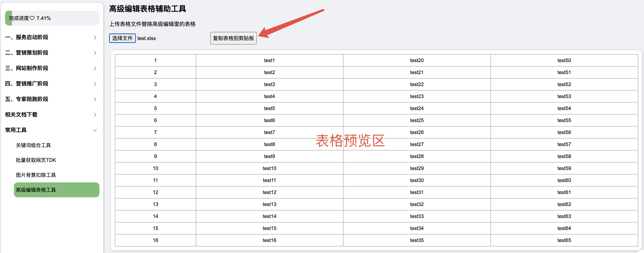Click 上传表格文件替换高级编辑里的表格 description
Image resolution: width=644 pixels, height=253 pixels.
(152, 24)
